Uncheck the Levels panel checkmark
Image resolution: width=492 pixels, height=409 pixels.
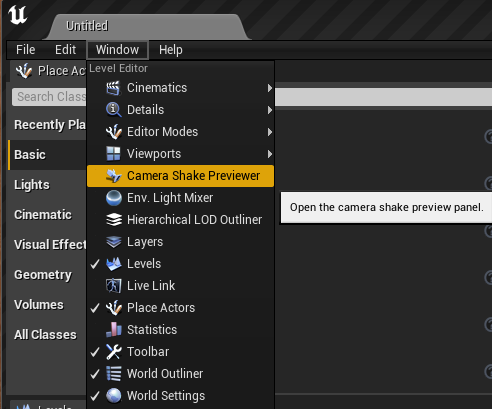[95, 264]
